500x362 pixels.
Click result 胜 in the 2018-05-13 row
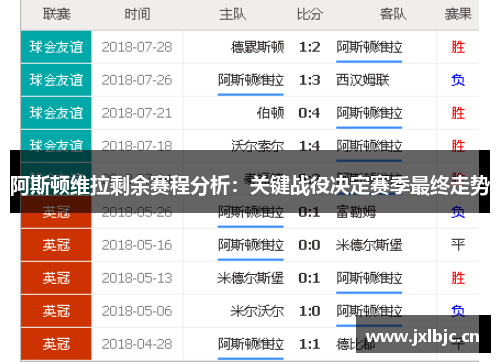click(458, 278)
